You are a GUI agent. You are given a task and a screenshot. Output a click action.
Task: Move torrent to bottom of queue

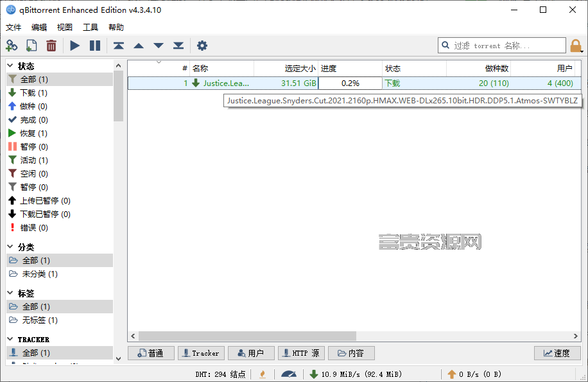[178, 46]
